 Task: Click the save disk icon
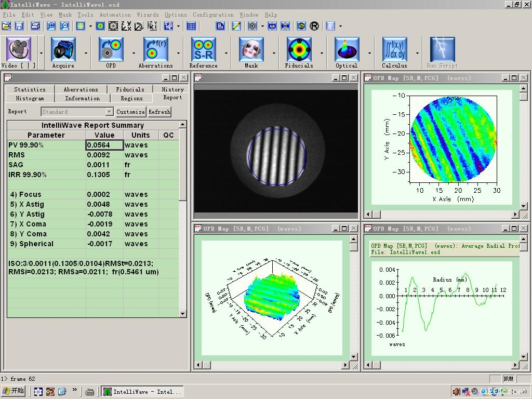click(x=19, y=26)
